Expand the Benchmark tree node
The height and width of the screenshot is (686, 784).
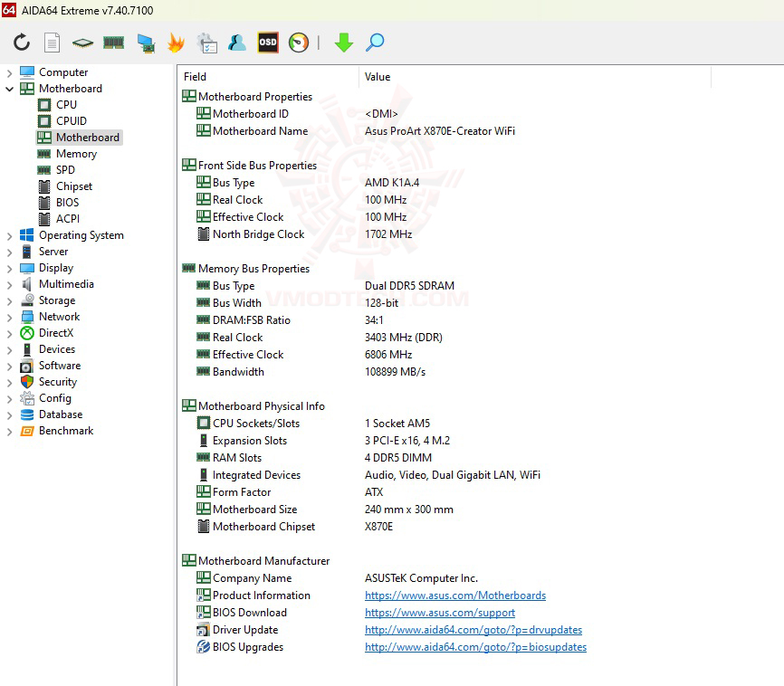pos(9,432)
